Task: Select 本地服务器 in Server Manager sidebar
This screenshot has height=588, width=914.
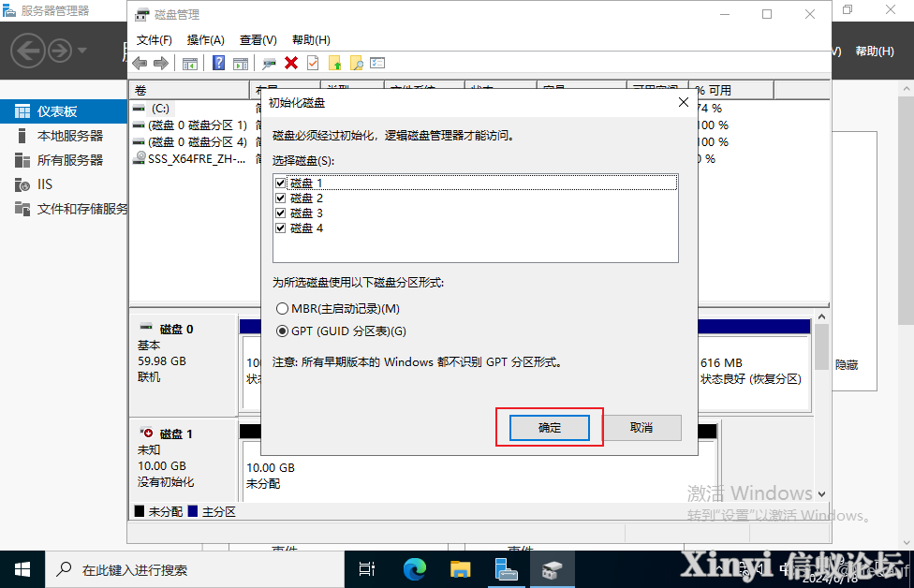Action: pos(64,136)
